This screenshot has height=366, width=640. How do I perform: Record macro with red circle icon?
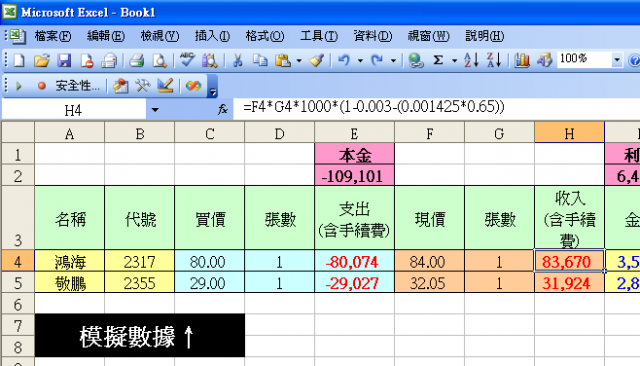click(x=41, y=86)
